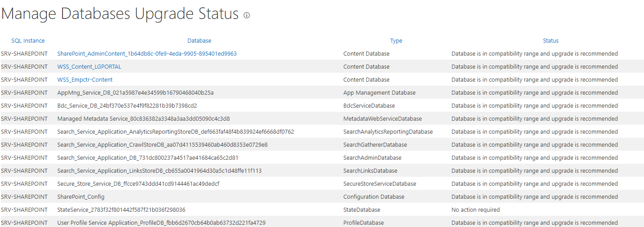Image resolution: width=644 pixels, height=227 pixels.
Task: Sort by Type column header
Action: (396, 41)
